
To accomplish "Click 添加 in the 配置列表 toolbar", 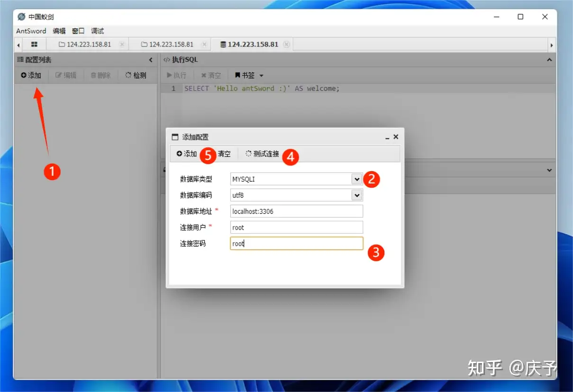I will pyautogui.click(x=31, y=75).
